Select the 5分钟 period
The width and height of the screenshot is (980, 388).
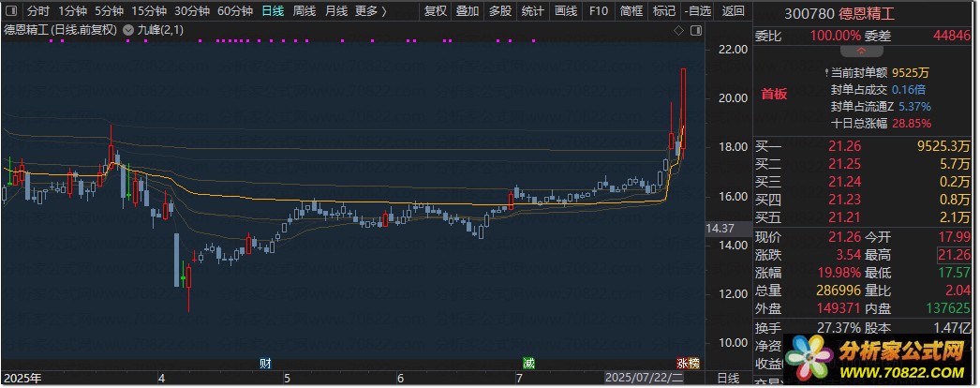coord(110,10)
